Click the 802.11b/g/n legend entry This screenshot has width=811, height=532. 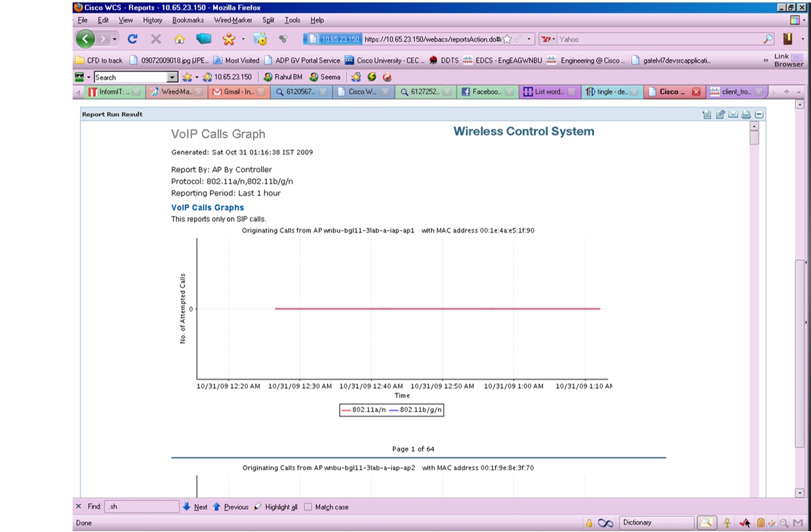coord(415,410)
